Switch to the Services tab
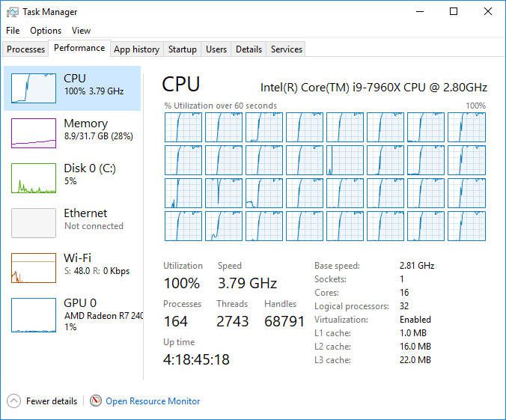Screen dimensions: 506x420 [x=286, y=49]
